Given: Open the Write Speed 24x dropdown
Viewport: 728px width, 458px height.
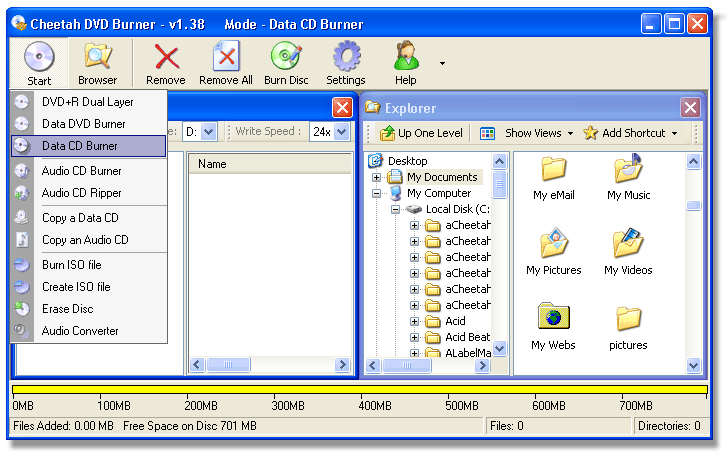Looking at the screenshot, I should pyautogui.click(x=342, y=132).
